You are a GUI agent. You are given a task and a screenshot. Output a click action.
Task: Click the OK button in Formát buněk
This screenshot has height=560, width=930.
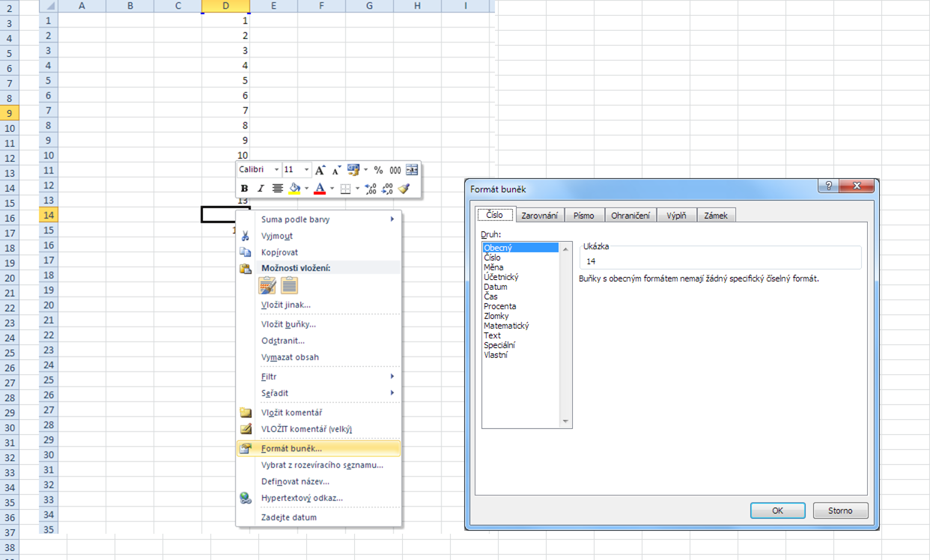(777, 511)
